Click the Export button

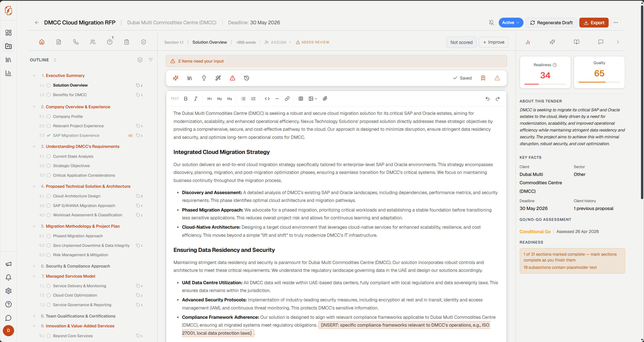click(x=594, y=23)
